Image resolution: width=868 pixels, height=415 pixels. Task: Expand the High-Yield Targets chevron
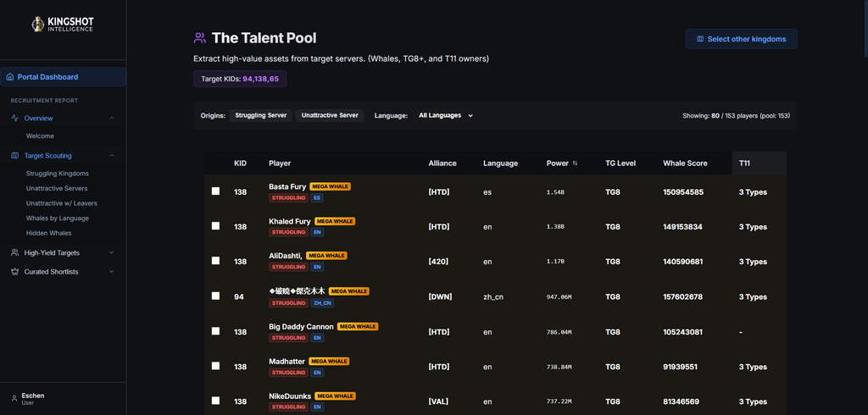(112, 252)
